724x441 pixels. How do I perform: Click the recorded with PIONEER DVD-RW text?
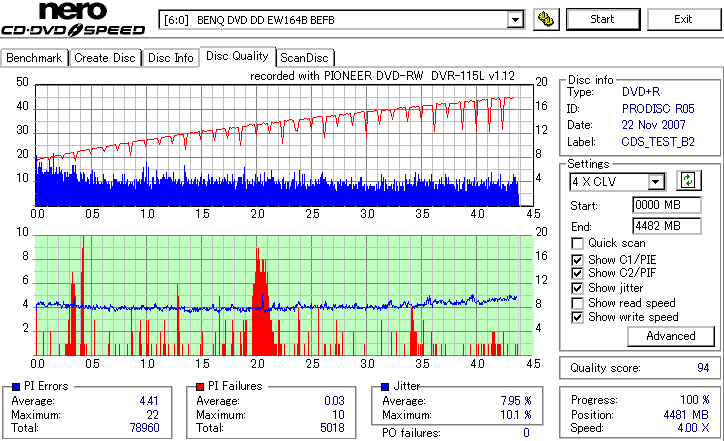382,76
